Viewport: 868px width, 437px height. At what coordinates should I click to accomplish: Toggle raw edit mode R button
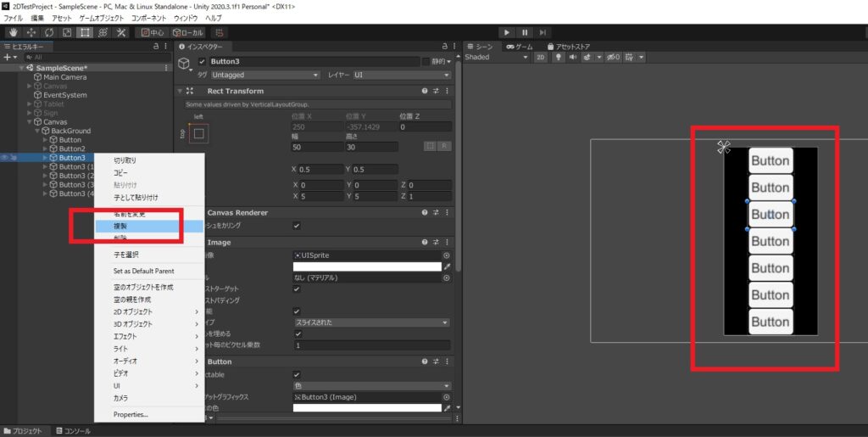444,146
